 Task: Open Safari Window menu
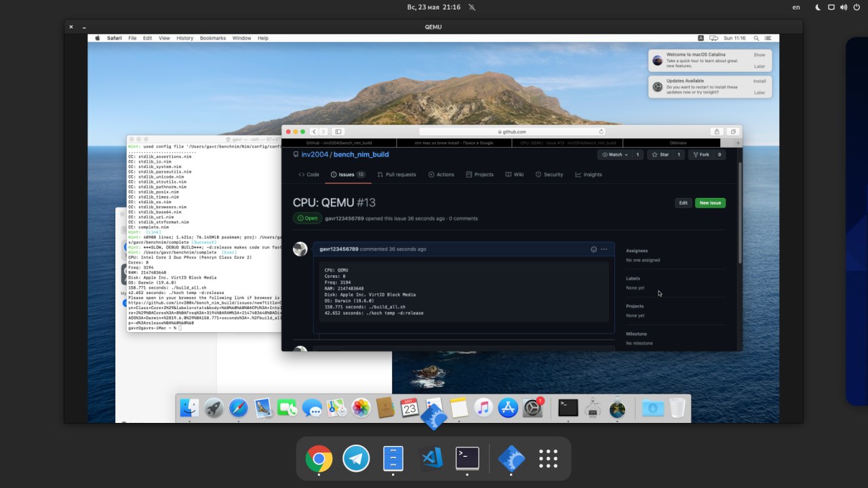pyautogui.click(x=241, y=38)
